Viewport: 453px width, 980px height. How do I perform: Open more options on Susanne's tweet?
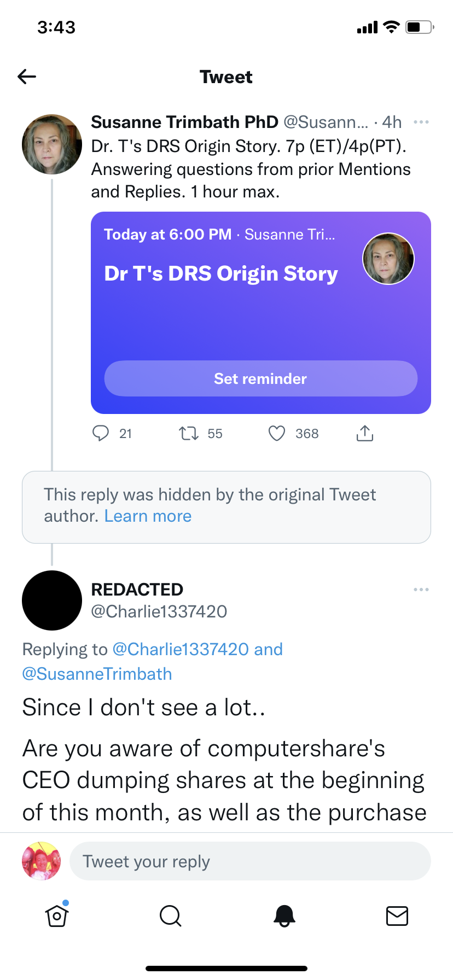coord(421,122)
